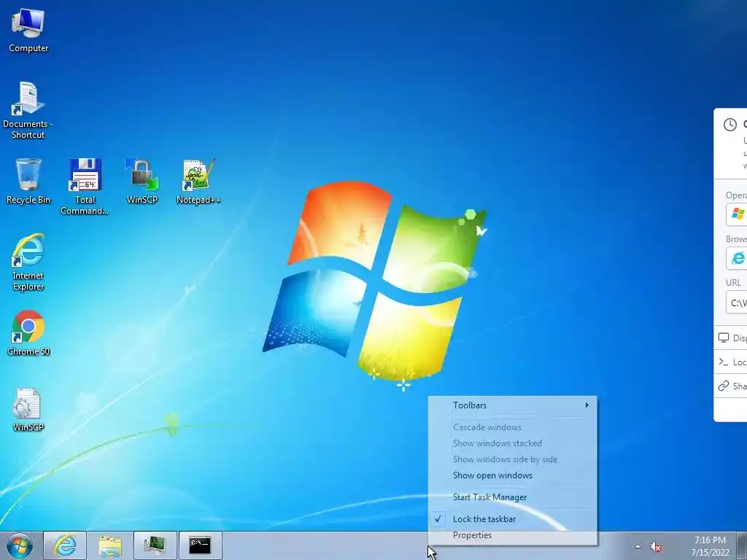This screenshot has height=560, width=747.
Task: Click Show windows stacked entry
Action: click(513, 443)
